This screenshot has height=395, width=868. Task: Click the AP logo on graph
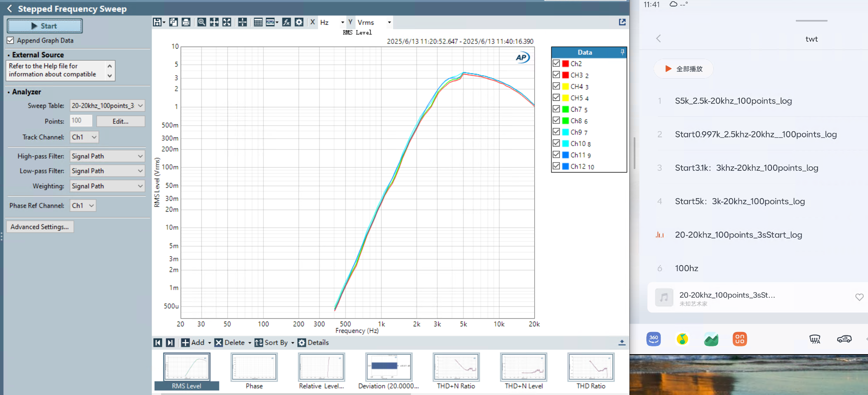522,57
